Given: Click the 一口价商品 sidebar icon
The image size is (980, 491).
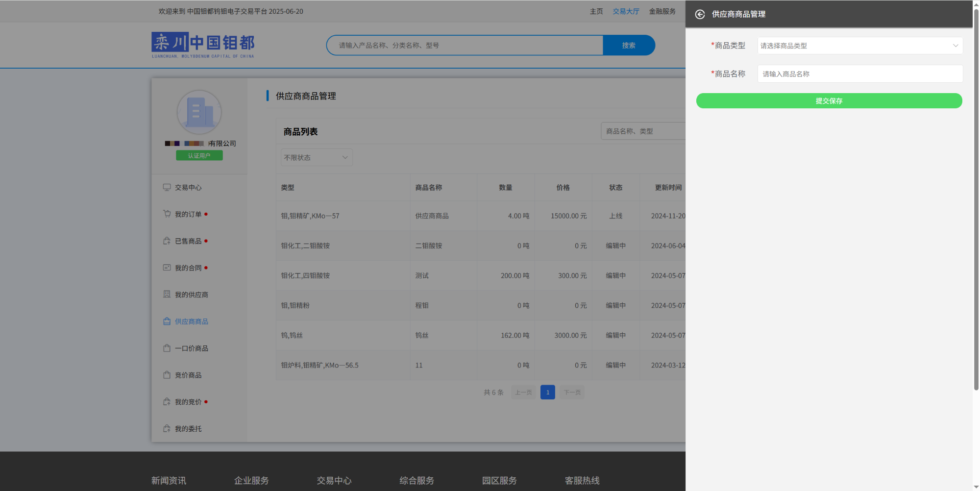Looking at the screenshot, I should [x=167, y=348].
